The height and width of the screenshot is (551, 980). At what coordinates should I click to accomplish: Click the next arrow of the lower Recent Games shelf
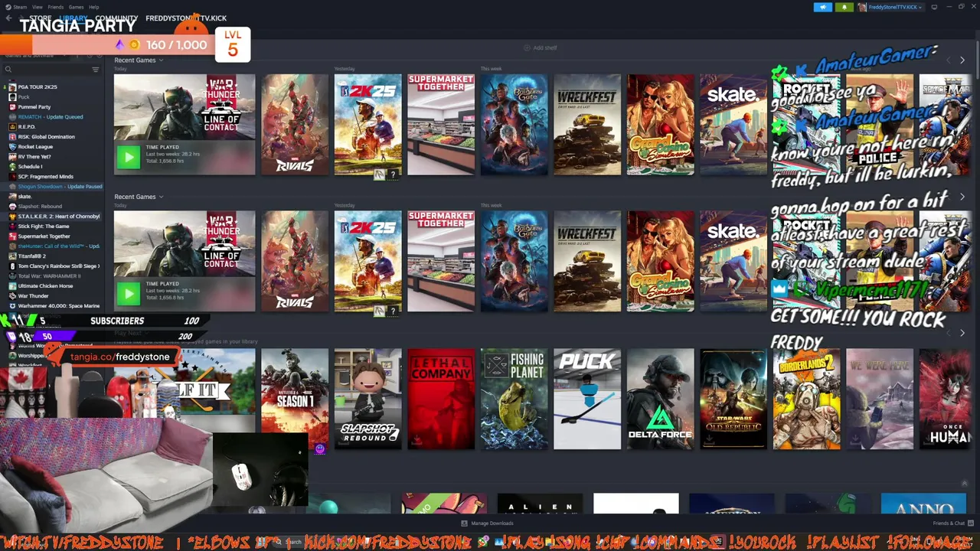tap(962, 197)
